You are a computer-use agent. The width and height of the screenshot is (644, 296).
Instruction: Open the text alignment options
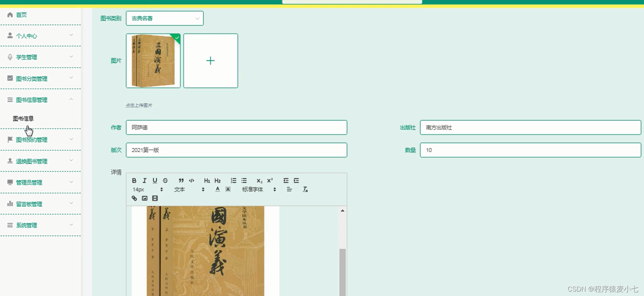click(x=289, y=189)
